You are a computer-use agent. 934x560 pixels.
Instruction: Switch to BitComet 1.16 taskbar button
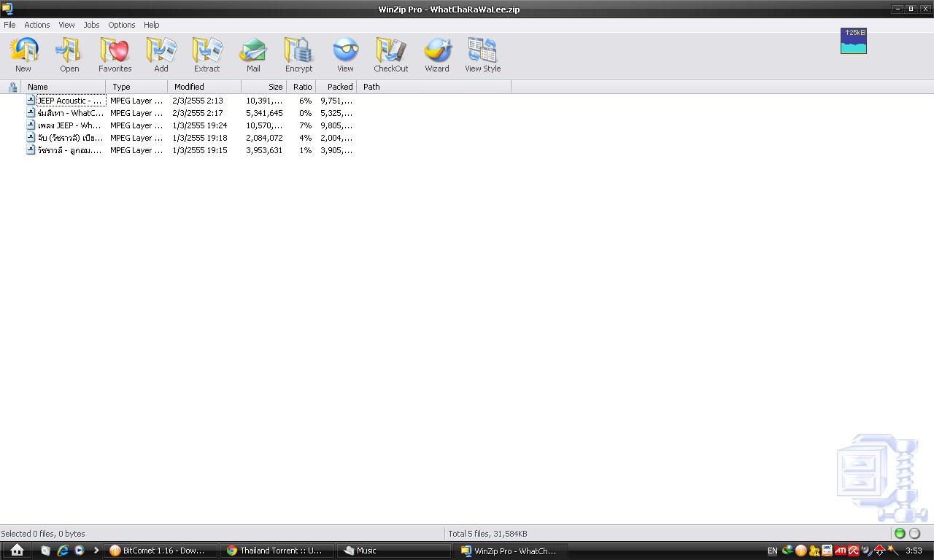point(162,551)
